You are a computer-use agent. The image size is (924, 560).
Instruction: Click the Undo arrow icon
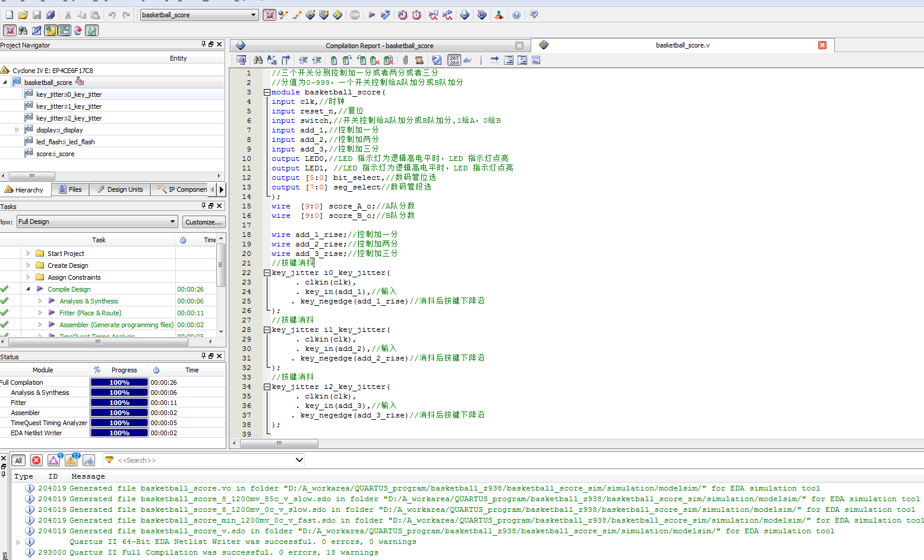coord(112,15)
